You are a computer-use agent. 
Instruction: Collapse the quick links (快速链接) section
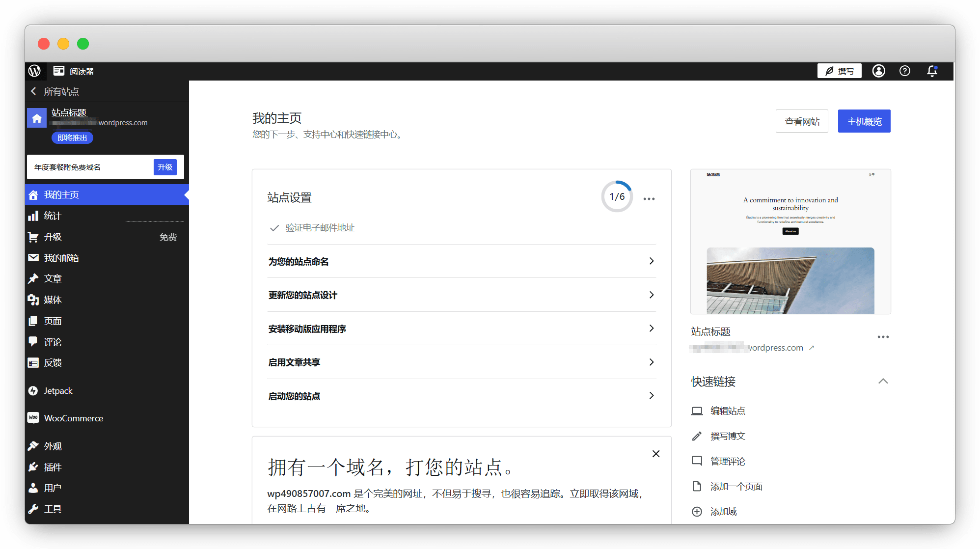tap(883, 381)
